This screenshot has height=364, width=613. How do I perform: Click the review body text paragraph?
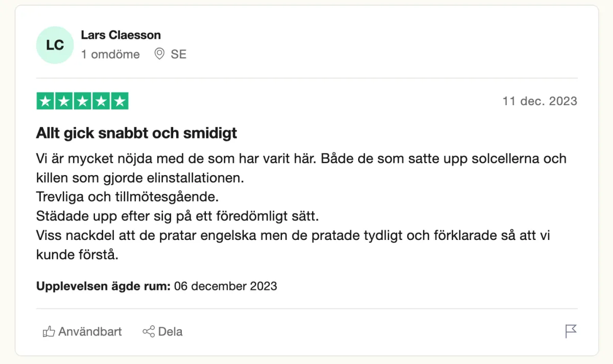click(x=301, y=206)
